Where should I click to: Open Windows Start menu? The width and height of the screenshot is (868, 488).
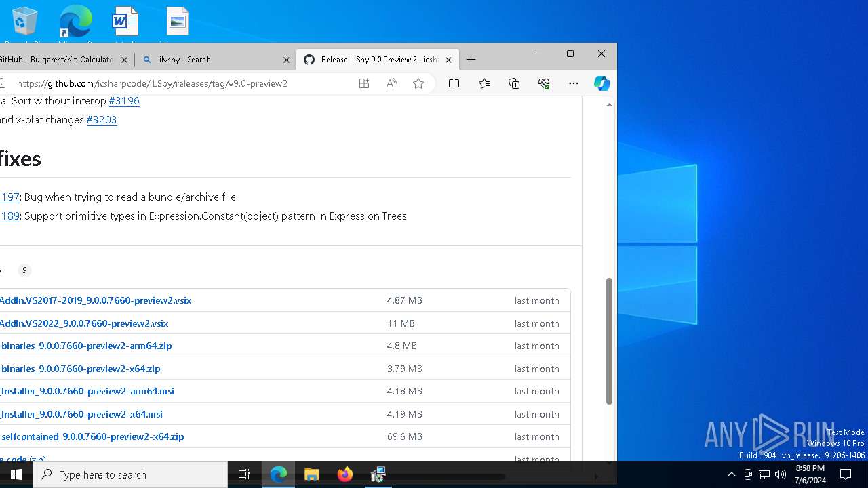click(x=16, y=474)
